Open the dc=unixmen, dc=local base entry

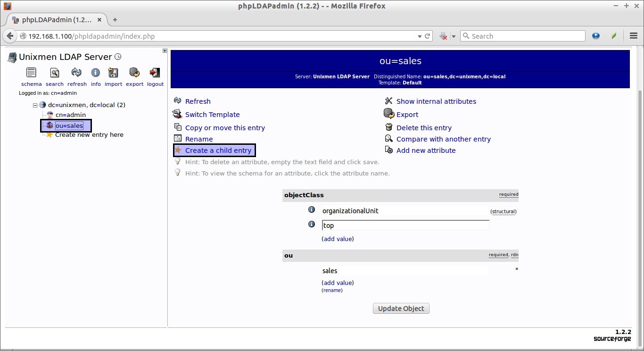87,105
